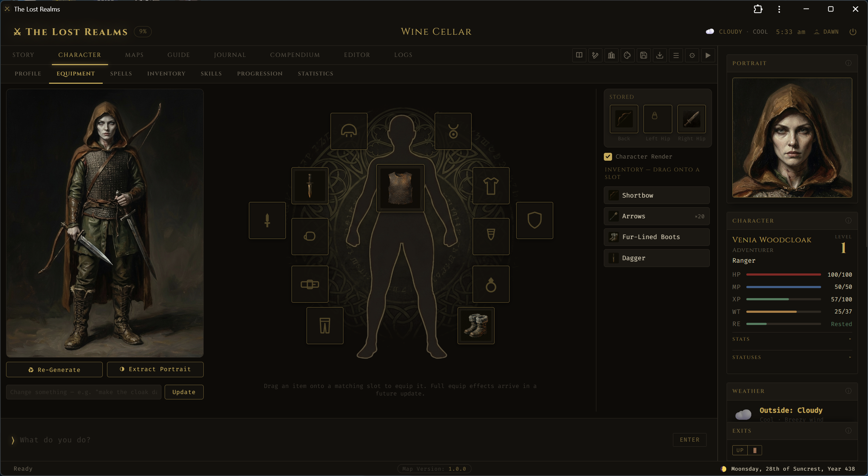The width and height of the screenshot is (868, 476).
Task: Select the gloves equipment slot
Action: pos(310,236)
